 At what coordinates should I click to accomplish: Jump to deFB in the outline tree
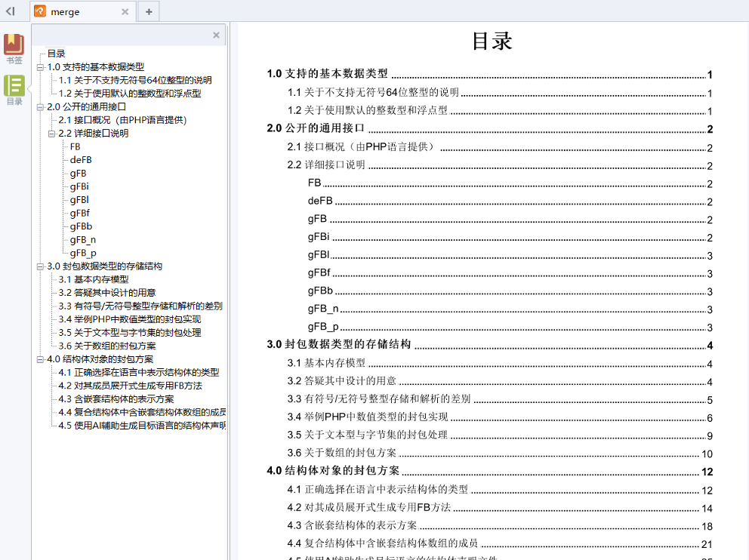(80, 160)
